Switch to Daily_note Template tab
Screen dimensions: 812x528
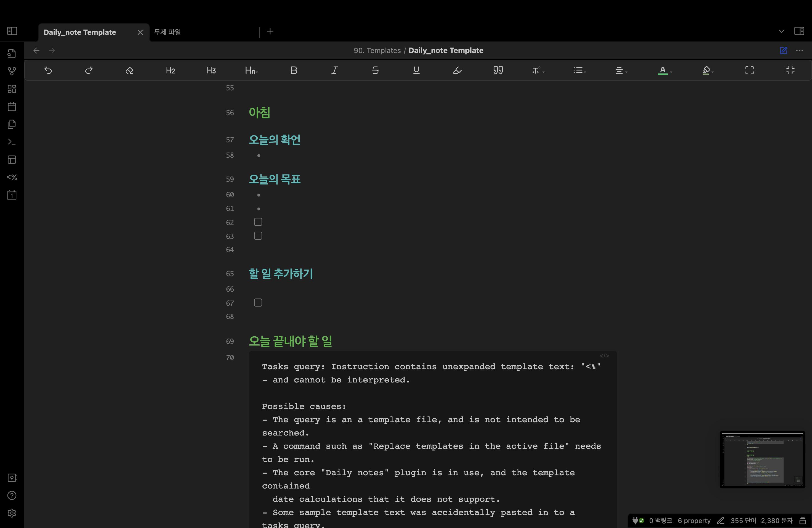[x=80, y=32]
